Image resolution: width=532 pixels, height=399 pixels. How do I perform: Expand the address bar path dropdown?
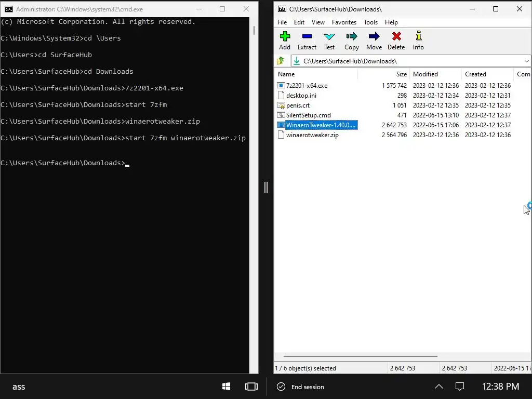(x=527, y=61)
